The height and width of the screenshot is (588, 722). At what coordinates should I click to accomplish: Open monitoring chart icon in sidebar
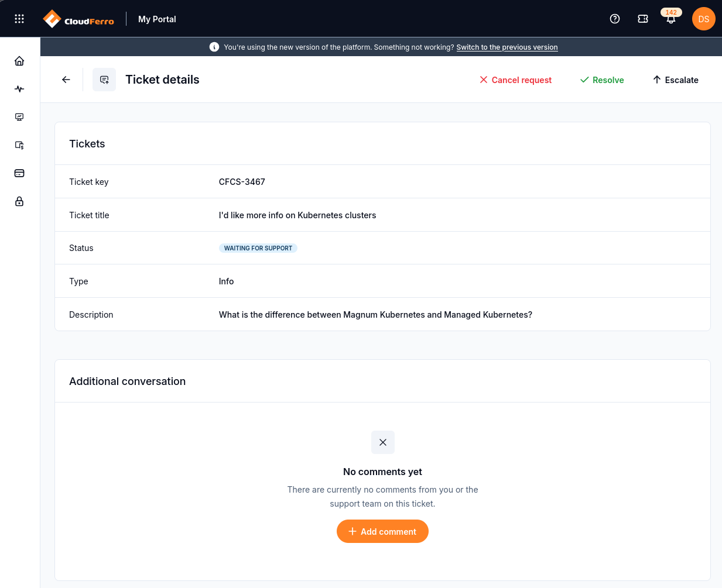tap(19, 117)
